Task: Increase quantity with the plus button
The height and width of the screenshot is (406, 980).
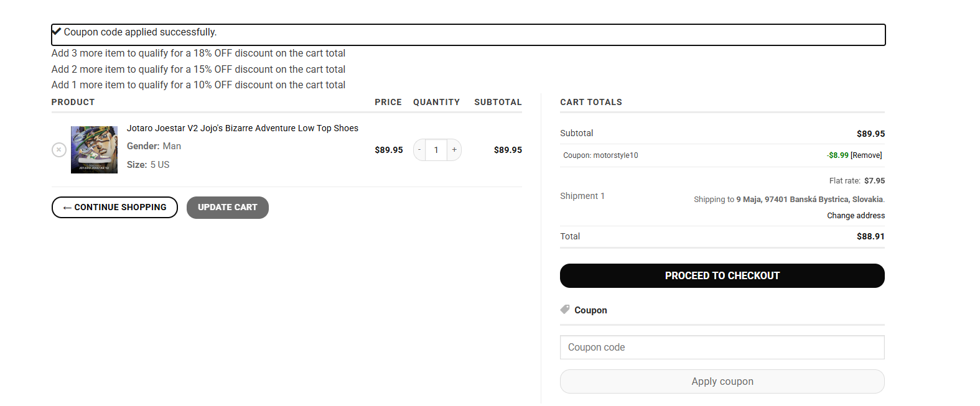Action: point(454,150)
